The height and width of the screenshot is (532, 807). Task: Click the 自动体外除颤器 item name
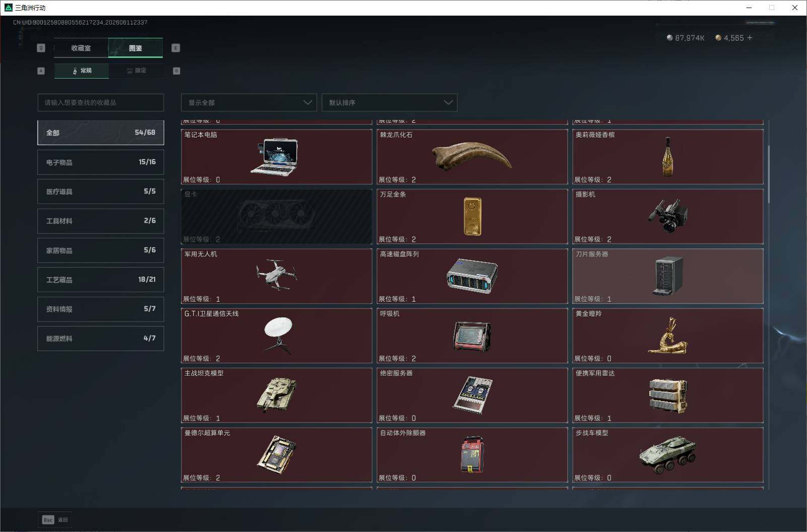(402, 433)
